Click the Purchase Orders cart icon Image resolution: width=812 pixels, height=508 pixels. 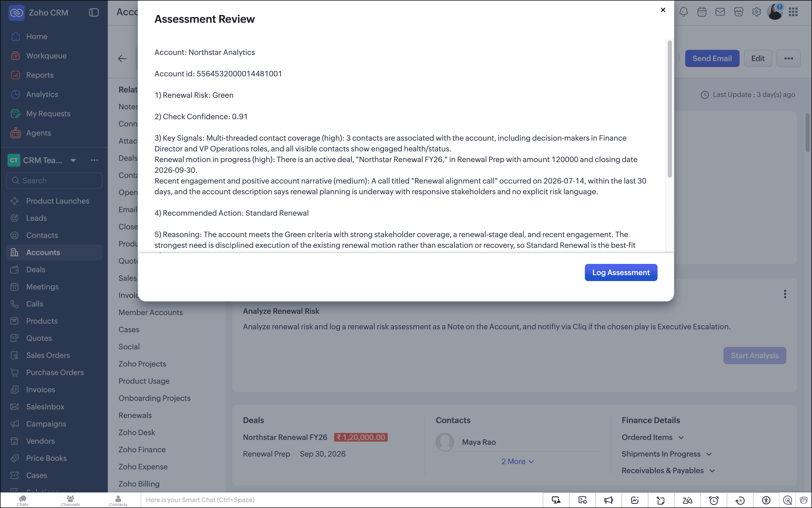(14, 372)
